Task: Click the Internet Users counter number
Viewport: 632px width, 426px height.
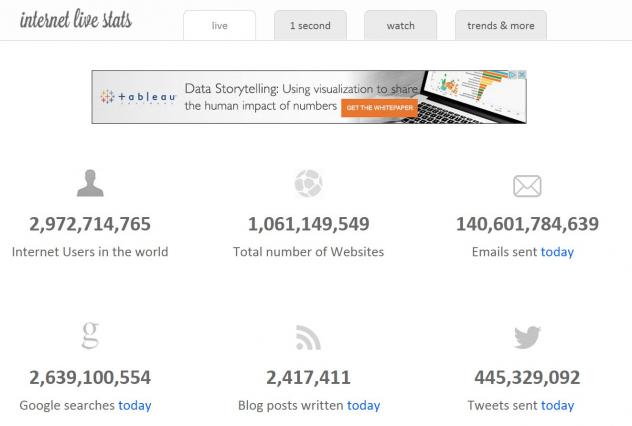Action: [90, 224]
